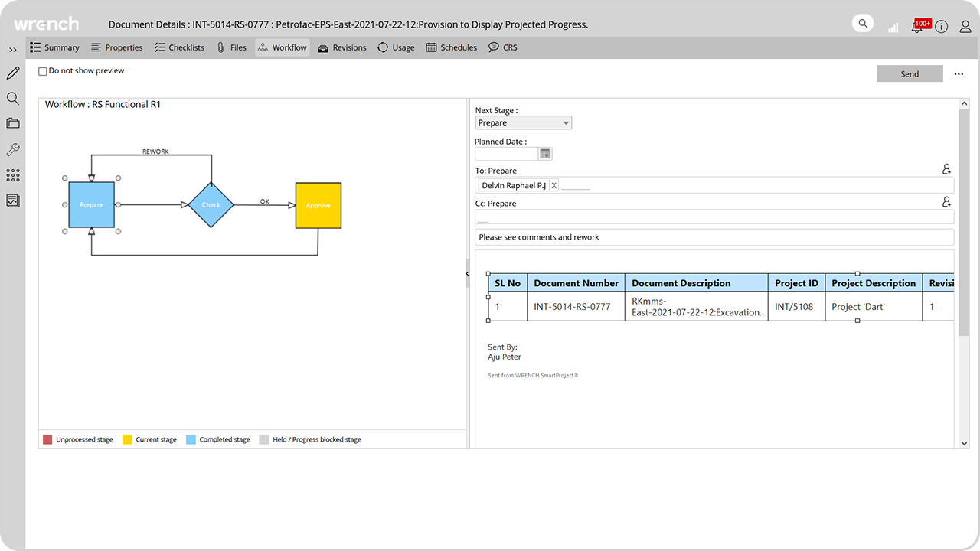
Task: Click the Cc: Prepare input field
Action: click(x=714, y=217)
